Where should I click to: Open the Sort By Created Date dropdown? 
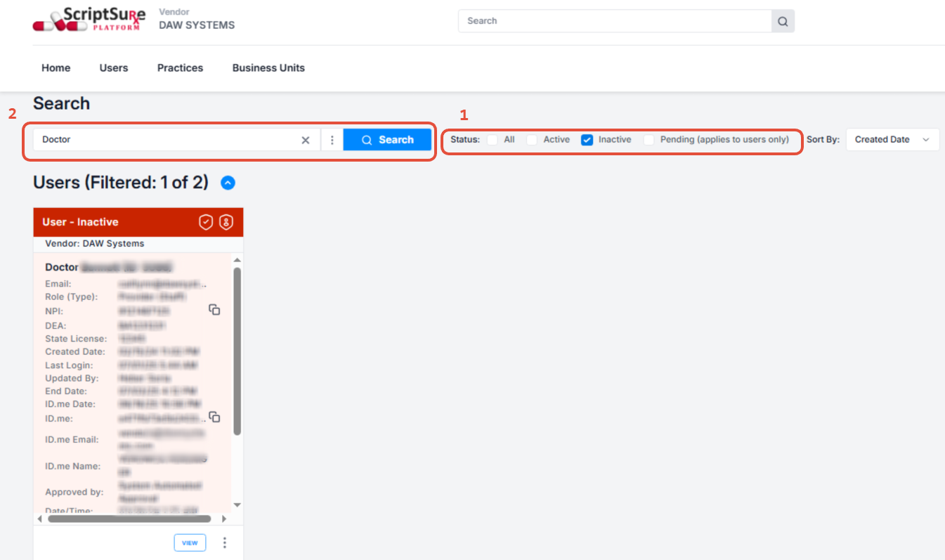pyautogui.click(x=892, y=140)
